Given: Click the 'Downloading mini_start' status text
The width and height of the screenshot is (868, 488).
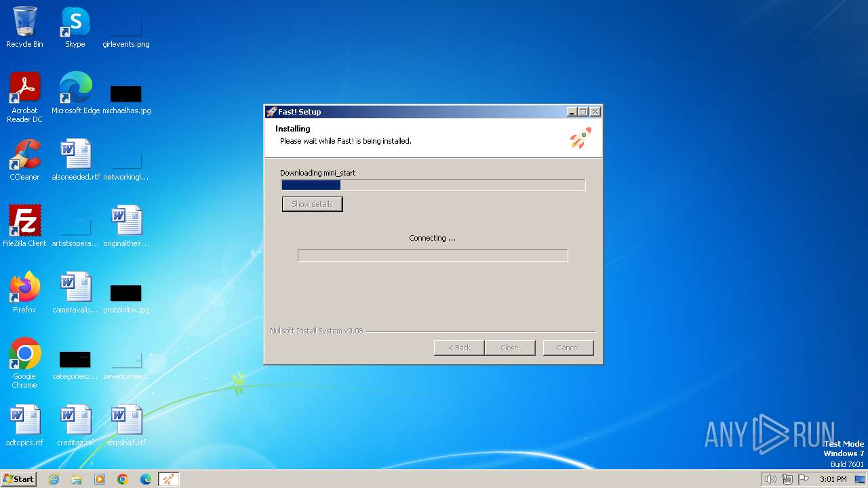Looking at the screenshot, I should click(318, 173).
